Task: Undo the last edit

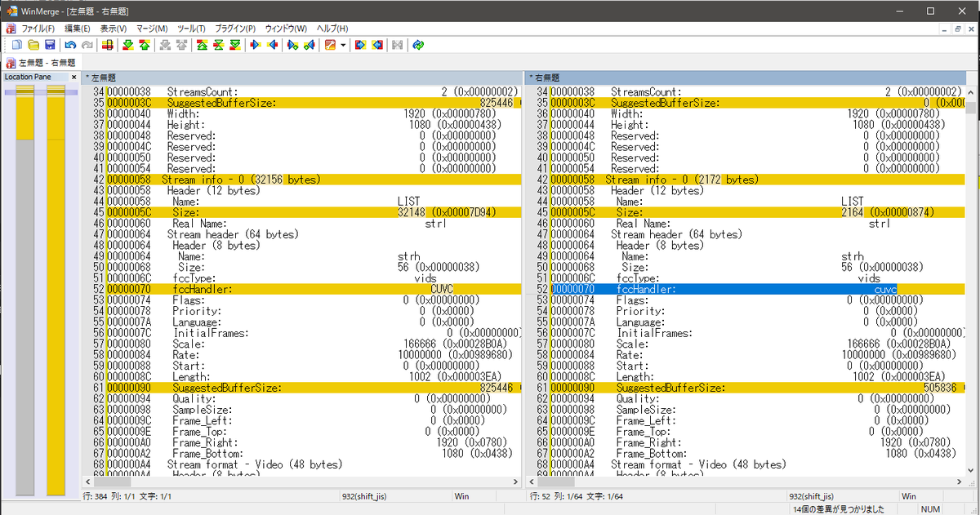Action: (70, 44)
